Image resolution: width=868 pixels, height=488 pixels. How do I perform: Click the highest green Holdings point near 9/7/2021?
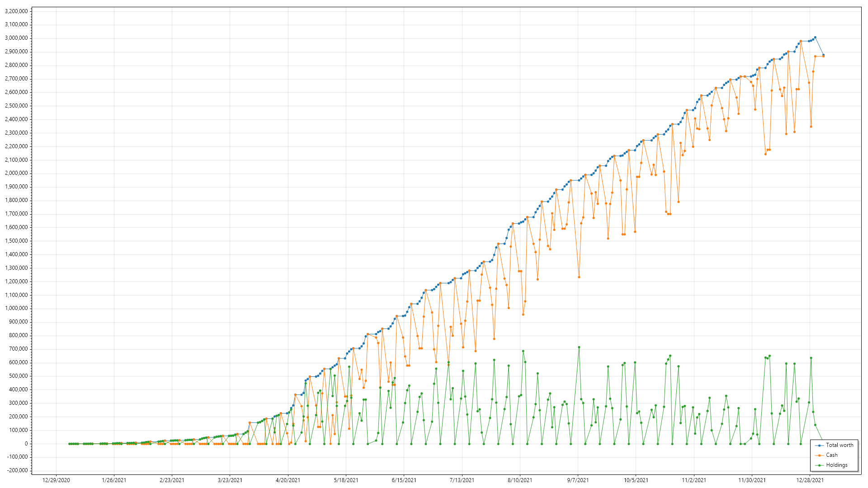click(579, 347)
